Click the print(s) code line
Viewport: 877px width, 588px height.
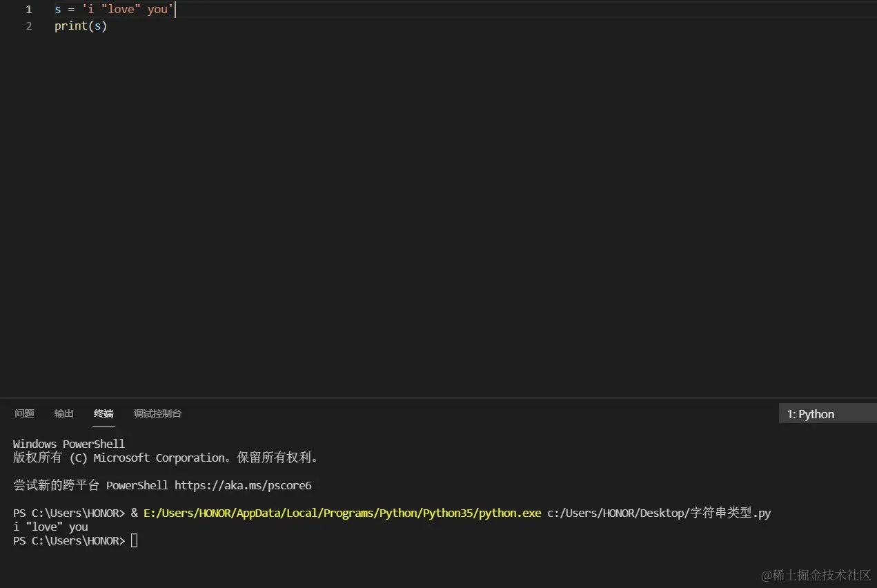pos(81,26)
